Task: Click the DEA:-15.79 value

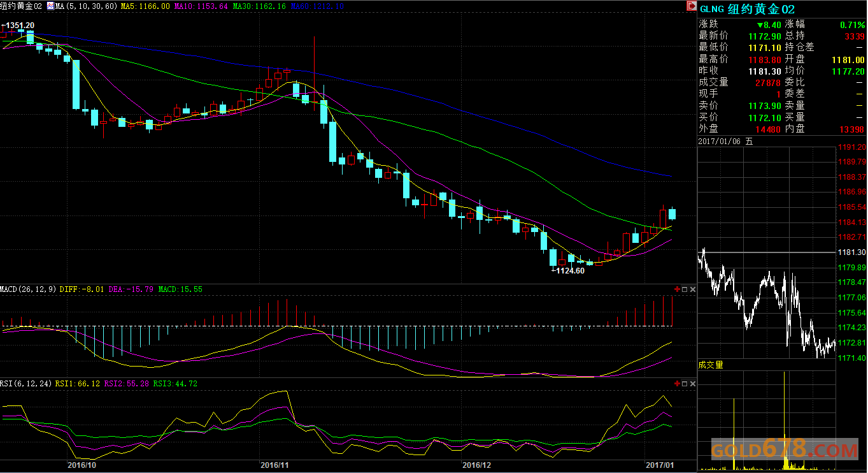Action: [x=131, y=289]
